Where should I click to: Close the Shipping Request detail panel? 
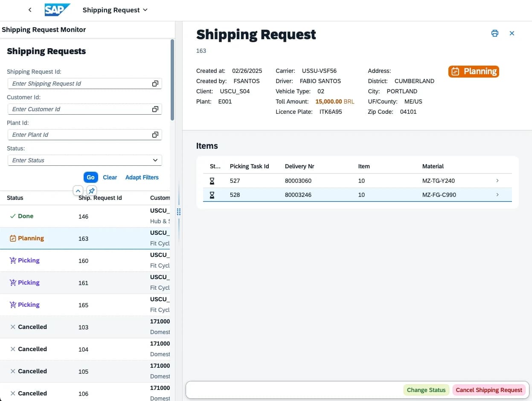pos(512,33)
